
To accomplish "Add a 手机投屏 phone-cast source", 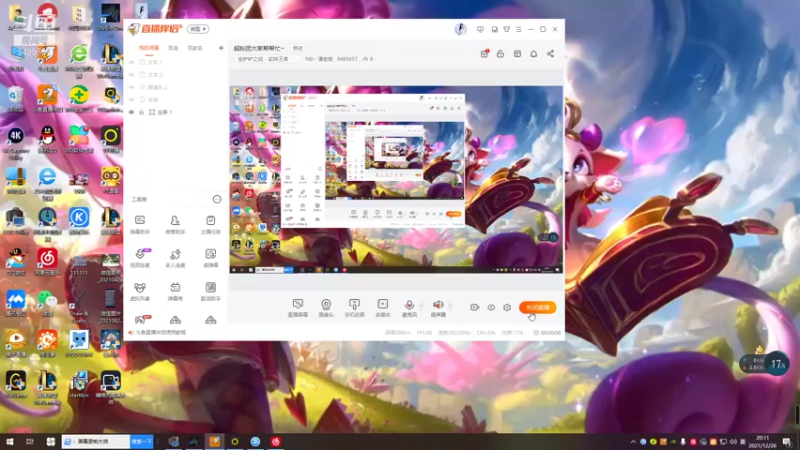I will (354, 308).
